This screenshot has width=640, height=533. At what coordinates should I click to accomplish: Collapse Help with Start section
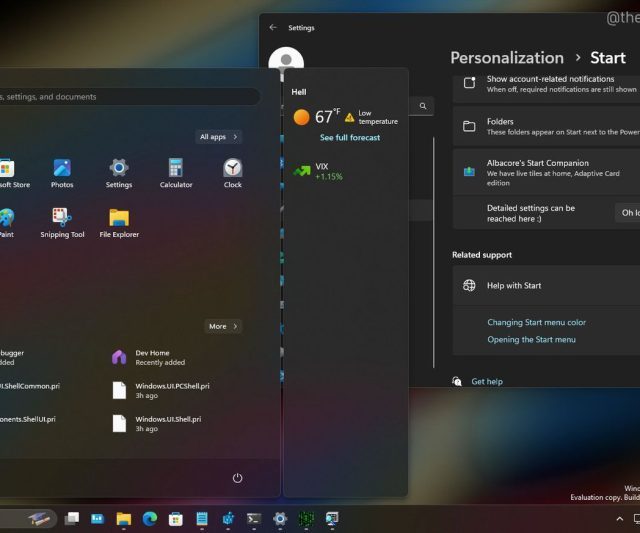(x=546, y=285)
